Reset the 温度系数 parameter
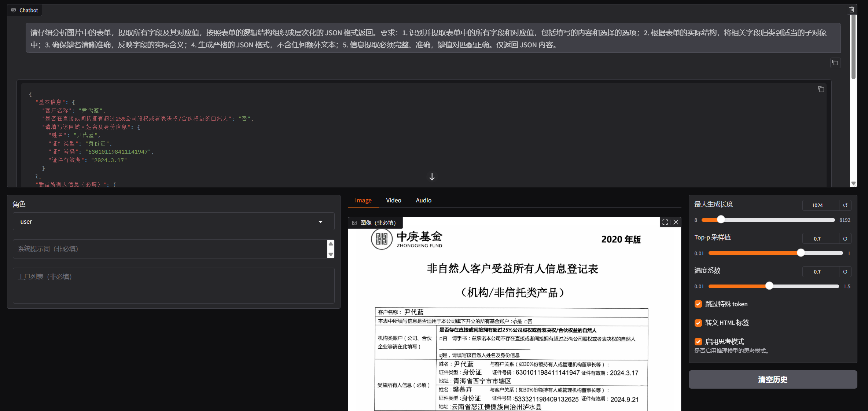 845,271
